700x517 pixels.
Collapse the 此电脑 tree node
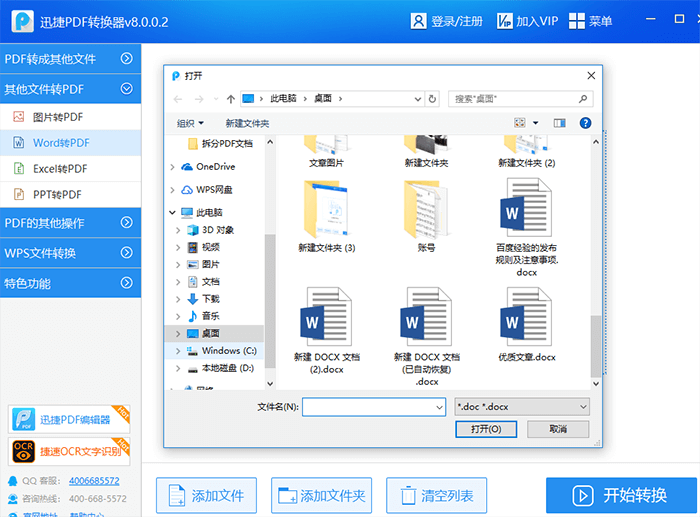[x=172, y=213]
